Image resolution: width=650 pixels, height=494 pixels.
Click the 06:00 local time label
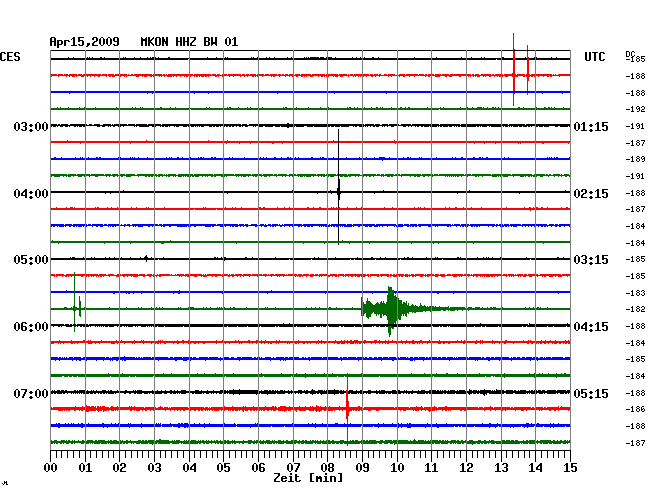pos(31,327)
